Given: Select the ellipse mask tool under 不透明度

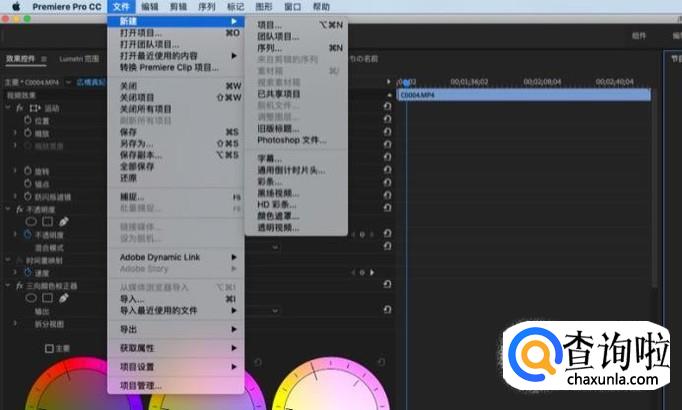Looking at the screenshot, I should tap(30, 221).
